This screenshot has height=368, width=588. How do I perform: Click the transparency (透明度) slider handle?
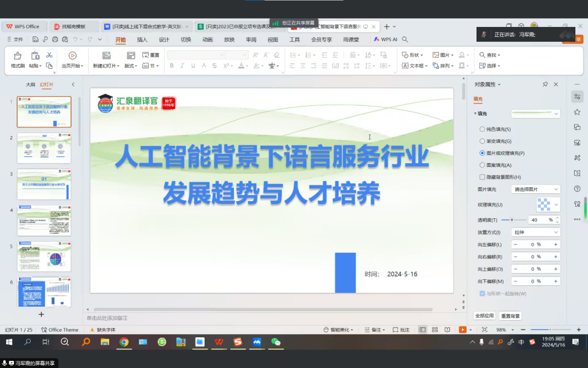pos(512,220)
